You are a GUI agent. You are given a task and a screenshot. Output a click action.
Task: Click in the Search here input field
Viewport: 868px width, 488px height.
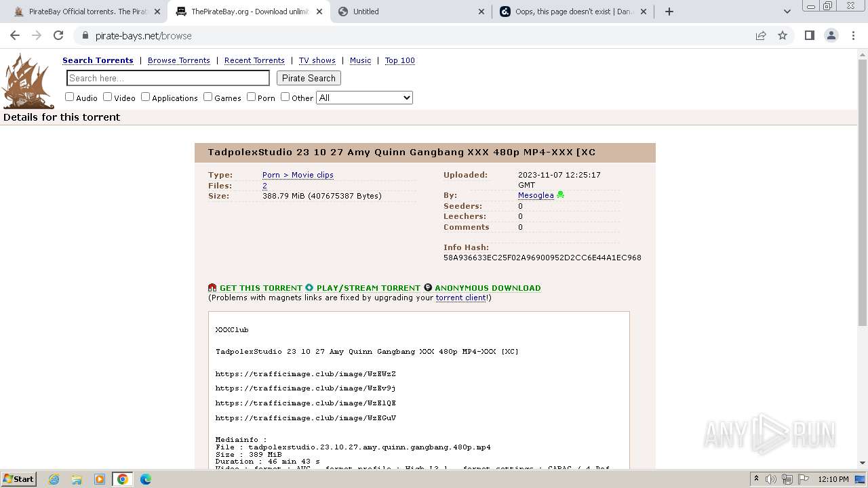coord(168,78)
